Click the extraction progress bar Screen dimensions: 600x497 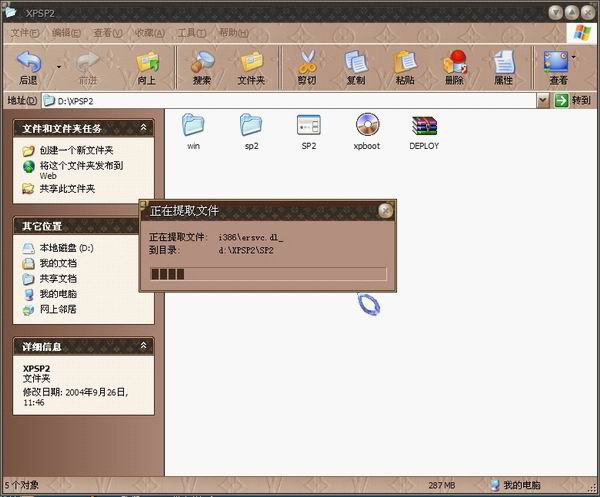pyautogui.click(x=268, y=274)
